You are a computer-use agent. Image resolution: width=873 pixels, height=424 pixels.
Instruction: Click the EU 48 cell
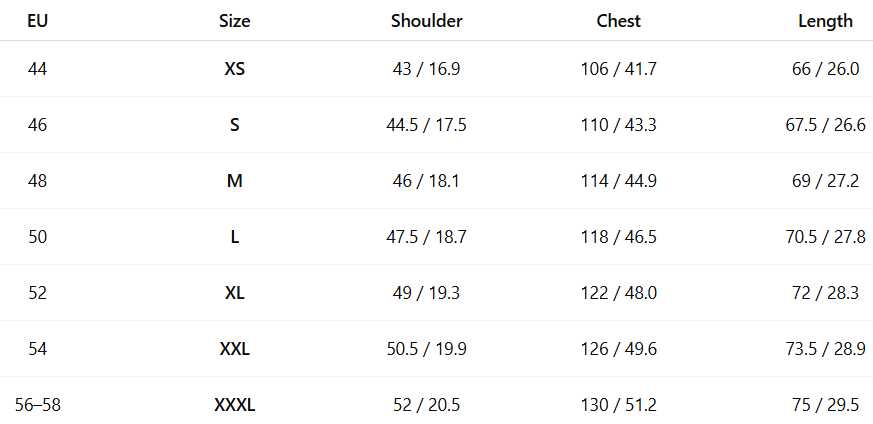38,181
